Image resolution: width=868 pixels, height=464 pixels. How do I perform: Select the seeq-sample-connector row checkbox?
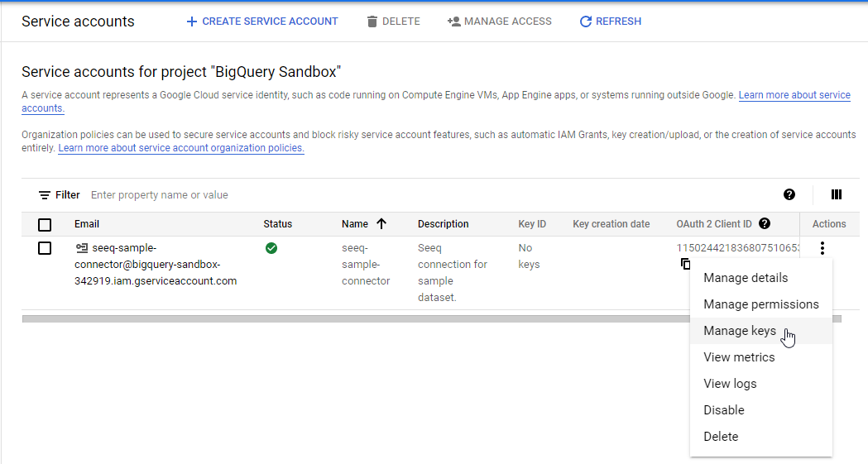pos(45,248)
